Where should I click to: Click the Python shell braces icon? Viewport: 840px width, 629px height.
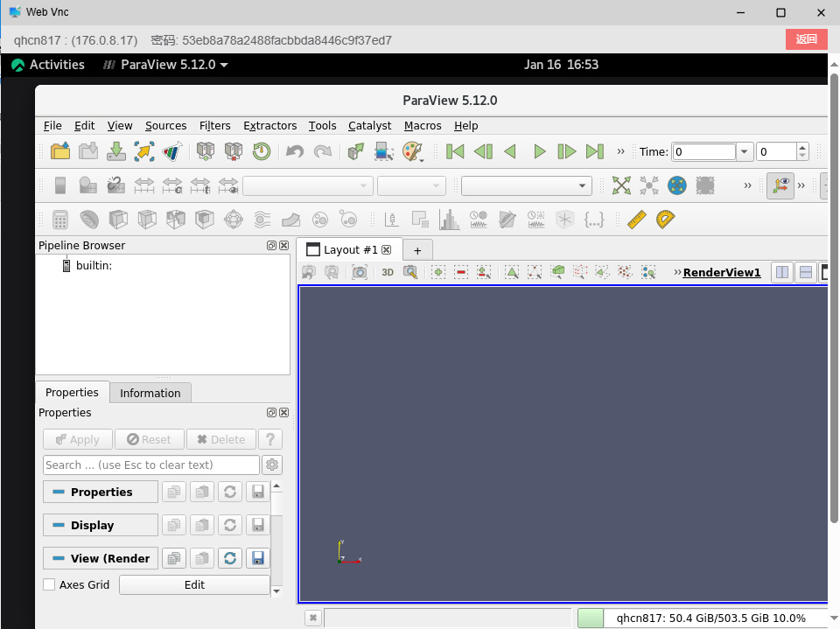pyautogui.click(x=593, y=220)
